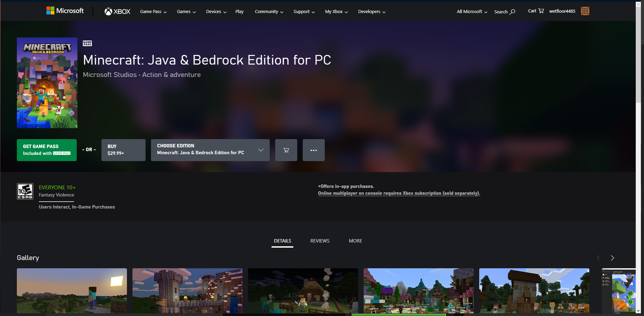644x316 pixels.
Task: Open the Play menu item
Action: [x=239, y=12]
